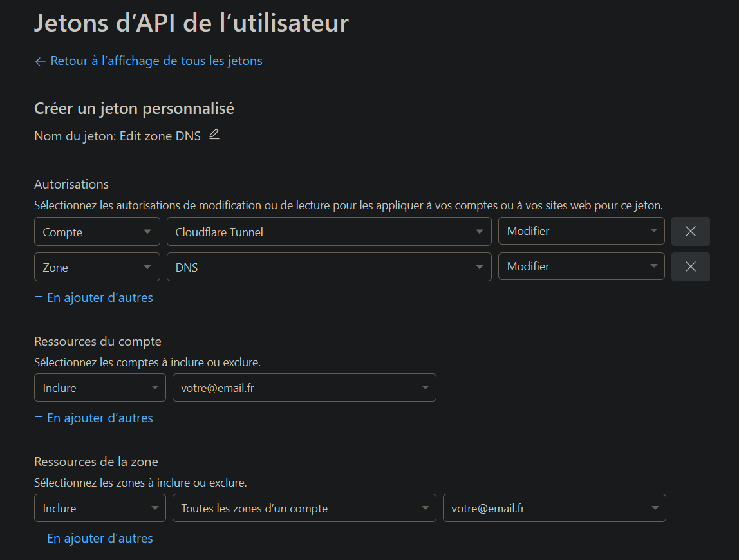Click the left arrow icon beside Retour
The width and height of the screenshot is (739, 560).
40,61
